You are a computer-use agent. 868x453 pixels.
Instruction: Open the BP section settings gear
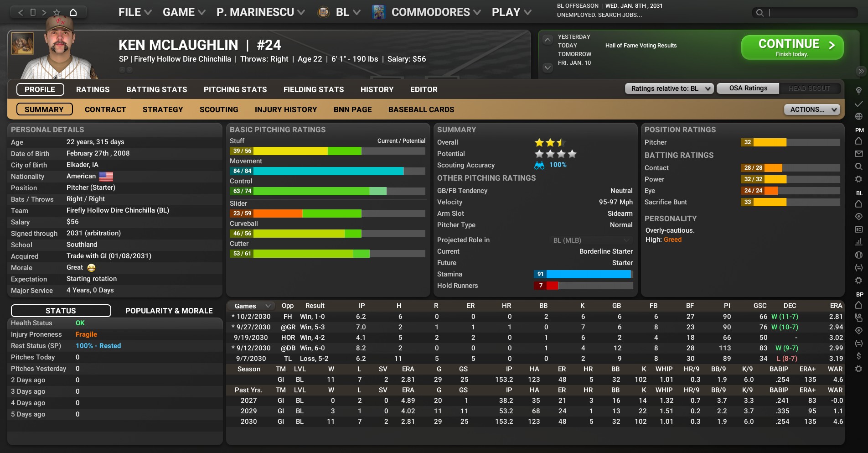pos(858,369)
